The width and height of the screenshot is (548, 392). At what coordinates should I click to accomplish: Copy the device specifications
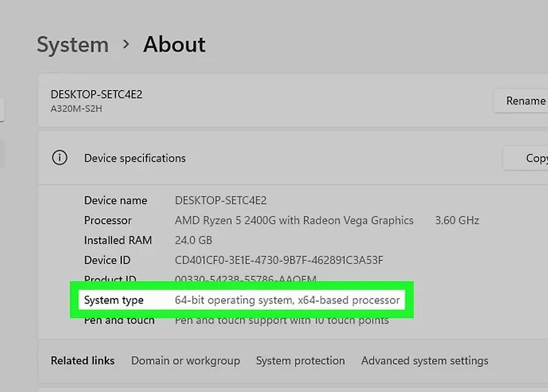pos(531,158)
